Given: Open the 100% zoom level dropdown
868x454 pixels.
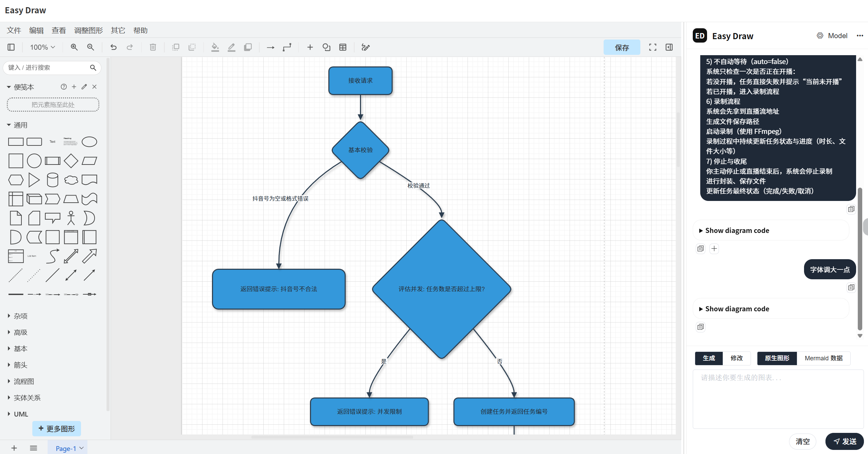Looking at the screenshot, I should [42, 47].
